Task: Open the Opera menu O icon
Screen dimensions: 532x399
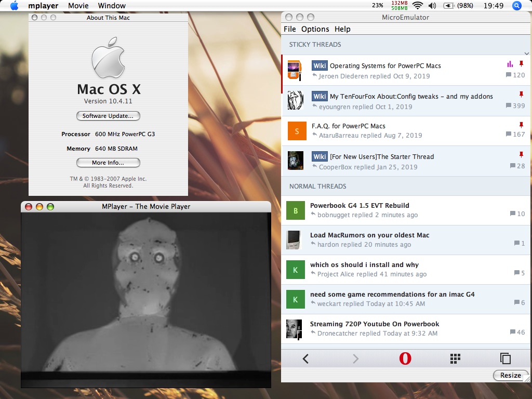Action: point(405,358)
